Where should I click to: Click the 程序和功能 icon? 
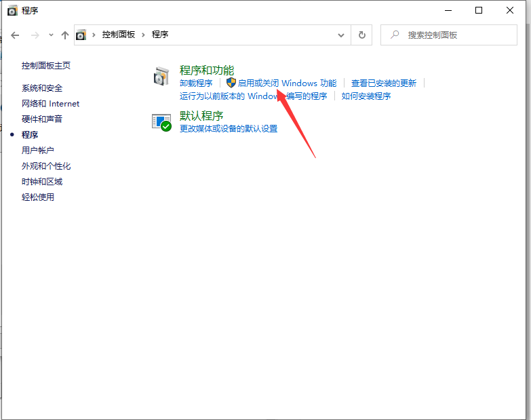[161, 77]
